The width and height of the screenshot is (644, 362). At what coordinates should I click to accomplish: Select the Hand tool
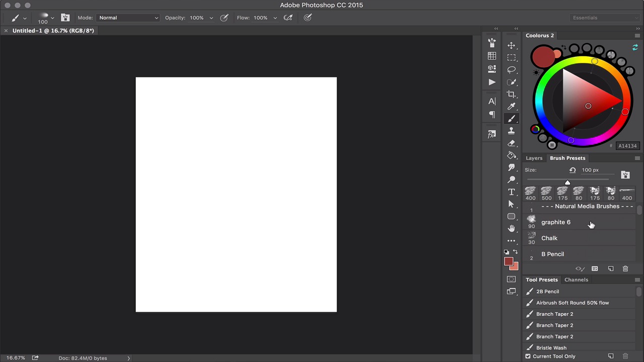click(511, 228)
